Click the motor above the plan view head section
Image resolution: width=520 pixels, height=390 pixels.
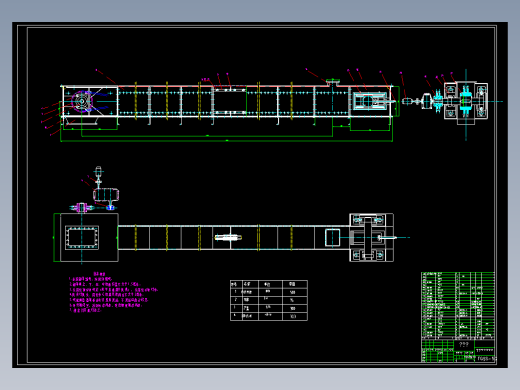coord(98,172)
